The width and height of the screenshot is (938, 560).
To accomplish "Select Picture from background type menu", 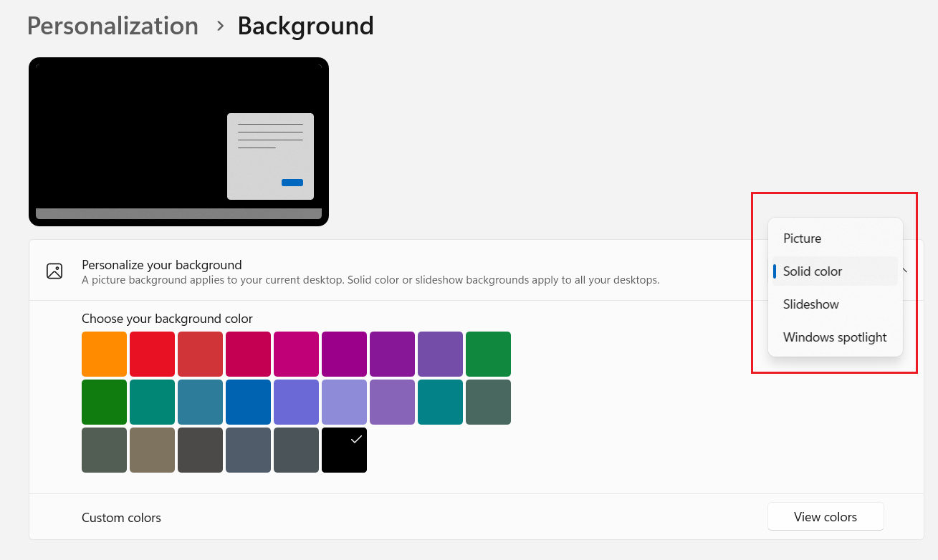I will tap(802, 238).
